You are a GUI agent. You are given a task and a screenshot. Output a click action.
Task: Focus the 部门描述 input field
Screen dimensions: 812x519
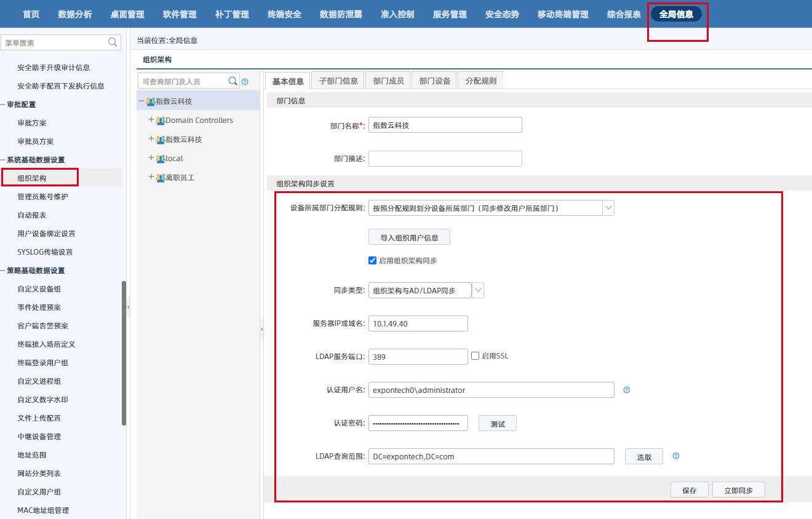(x=445, y=159)
